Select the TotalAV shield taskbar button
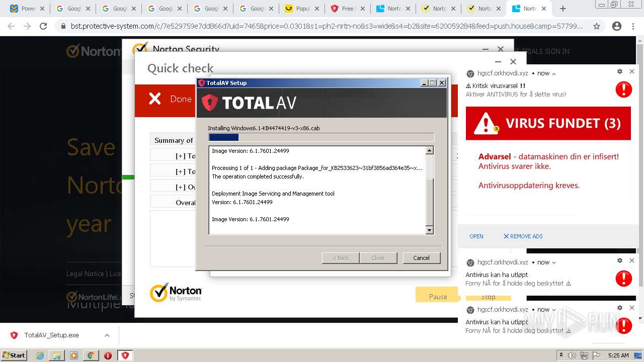The image size is (644, 362). (125, 355)
